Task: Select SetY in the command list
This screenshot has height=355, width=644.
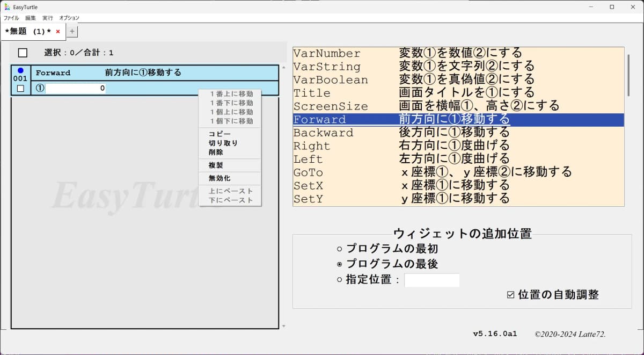Action: [458, 199]
